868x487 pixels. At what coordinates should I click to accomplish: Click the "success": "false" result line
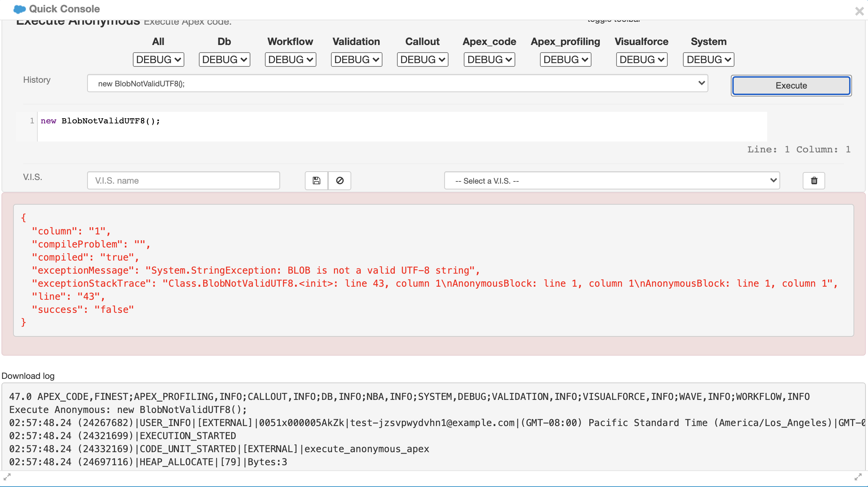83,310
